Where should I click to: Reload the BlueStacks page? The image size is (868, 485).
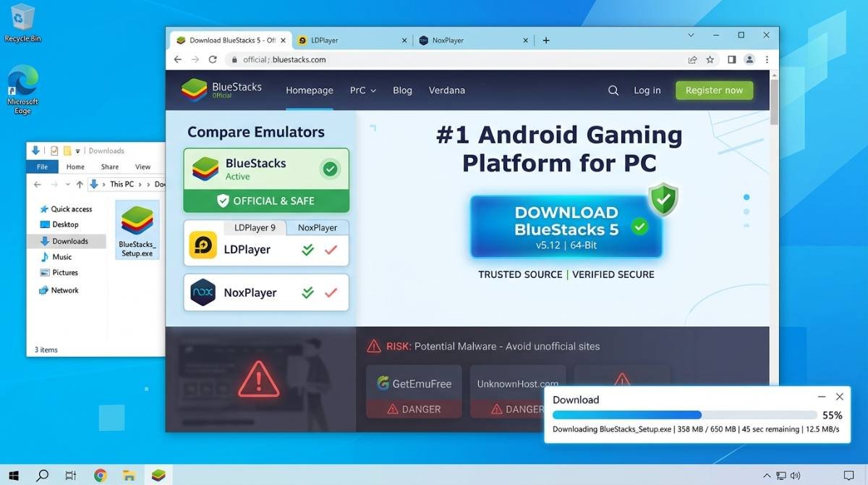[213, 59]
